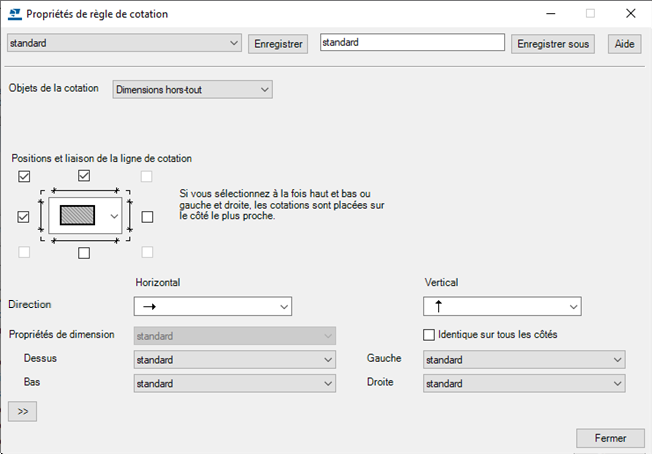Open the Horizontal direction arrow dropdown
This screenshot has height=454, width=652.
pyautogui.click(x=212, y=306)
